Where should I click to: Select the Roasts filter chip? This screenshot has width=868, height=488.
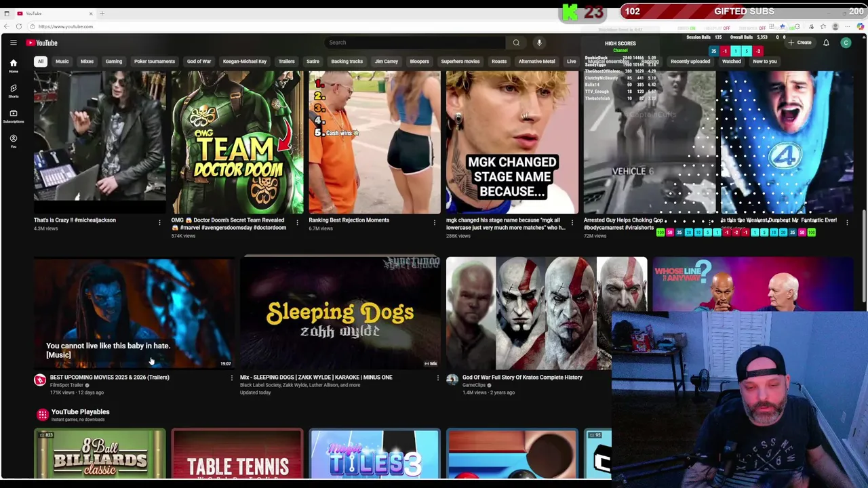tap(499, 61)
